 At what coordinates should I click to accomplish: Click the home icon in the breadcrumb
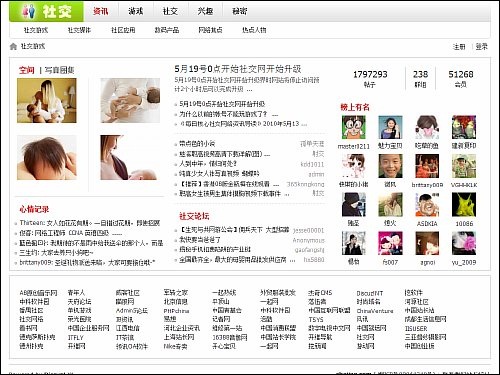point(13,46)
